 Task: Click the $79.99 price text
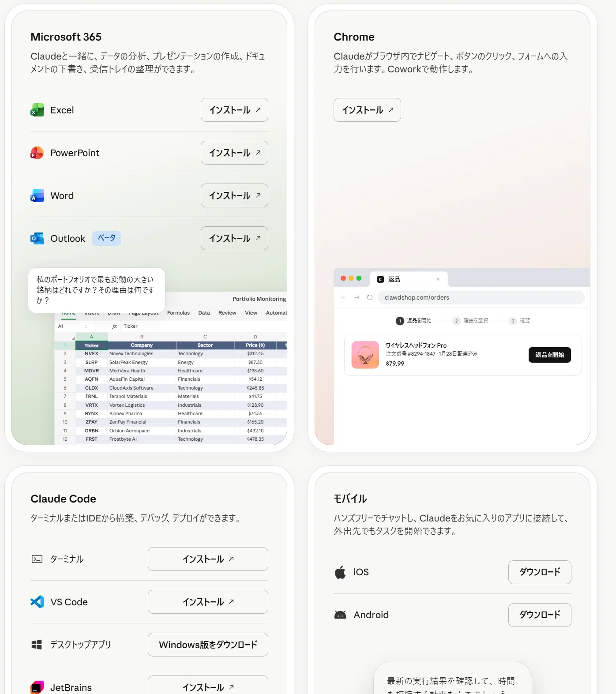pos(395,364)
